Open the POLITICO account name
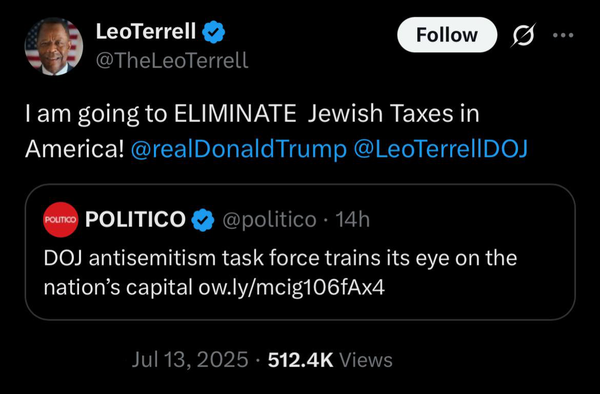Image resolution: width=600 pixels, height=394 pixels. pos(135,219)
